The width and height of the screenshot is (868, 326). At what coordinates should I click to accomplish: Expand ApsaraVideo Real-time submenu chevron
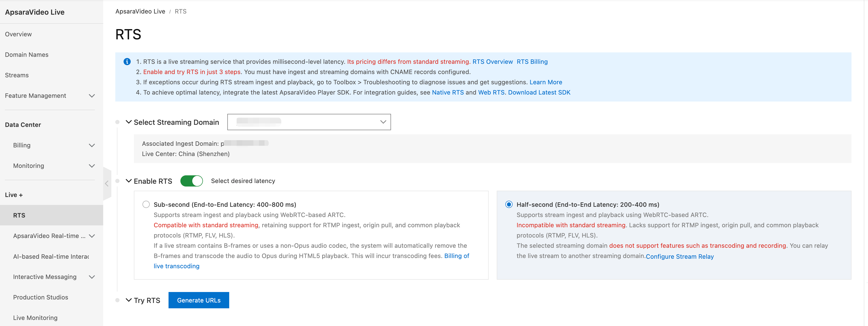92,236
